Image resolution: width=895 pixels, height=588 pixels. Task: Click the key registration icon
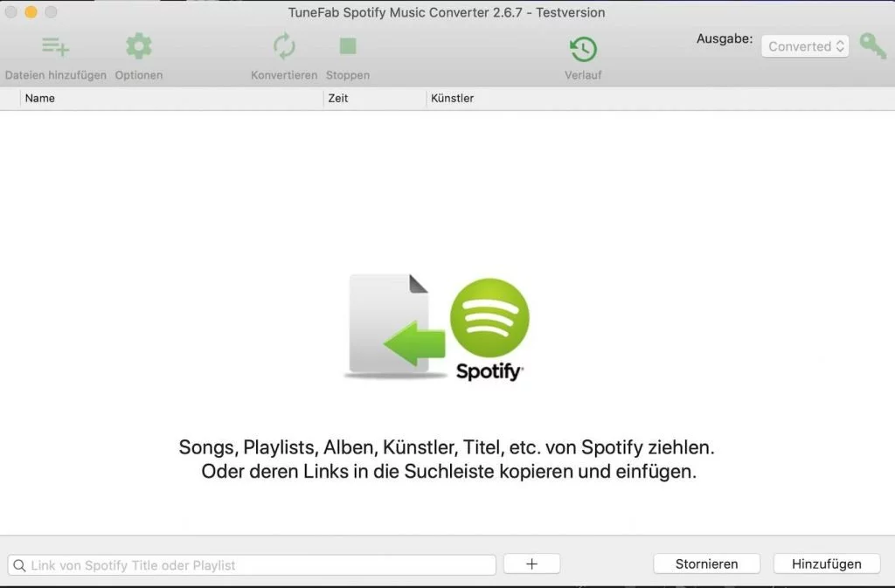(x=873, y=45)
